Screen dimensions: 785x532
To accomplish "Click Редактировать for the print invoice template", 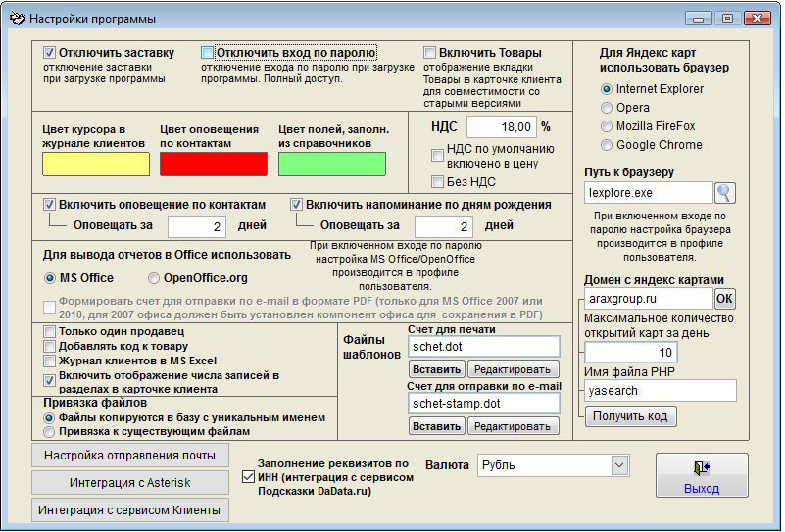I will (x=513, y=369).
